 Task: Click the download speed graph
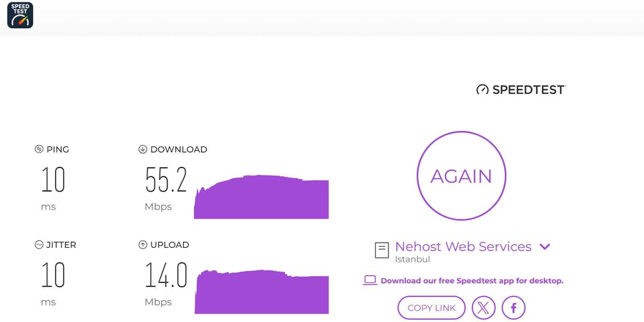point(262,199)
